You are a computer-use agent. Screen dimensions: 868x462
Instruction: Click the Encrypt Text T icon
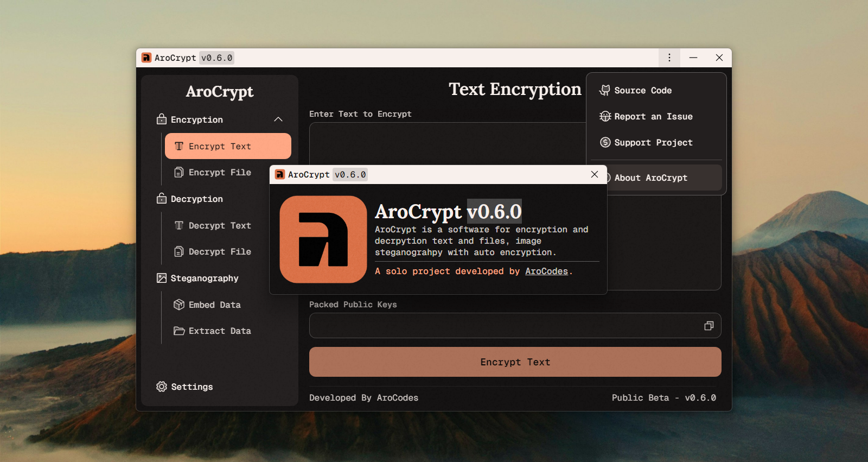click(179, 146)
